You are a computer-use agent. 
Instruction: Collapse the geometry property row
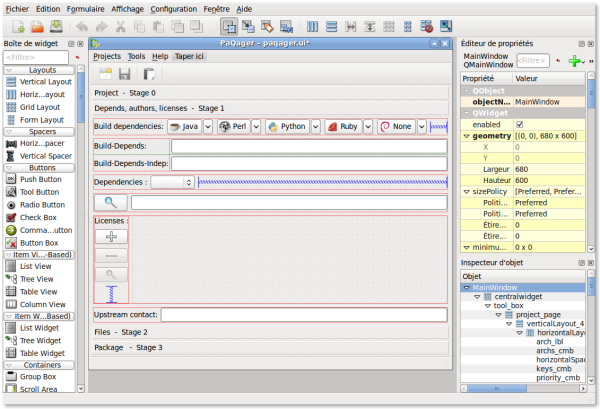[x=465, y=135]
